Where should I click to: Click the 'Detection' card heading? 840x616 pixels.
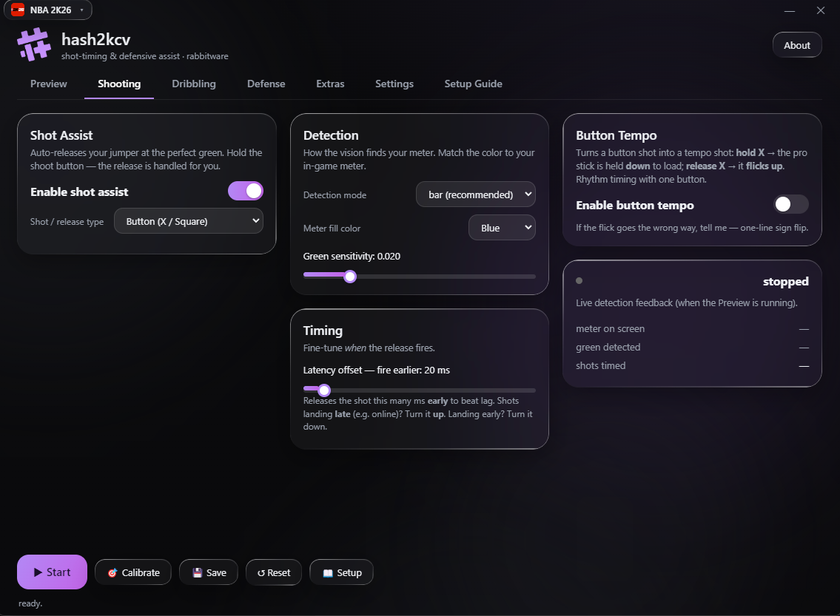331,135
